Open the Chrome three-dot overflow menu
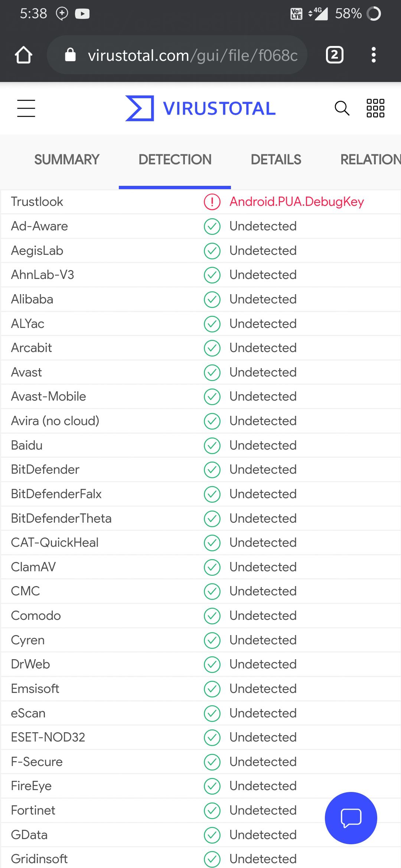The width and height of the screenshot is (401, 868). [374, 55]
